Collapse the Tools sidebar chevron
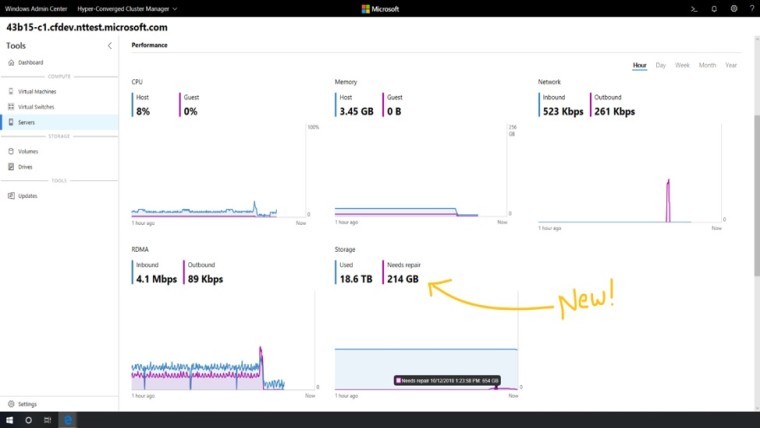 (x=110, y=46)
